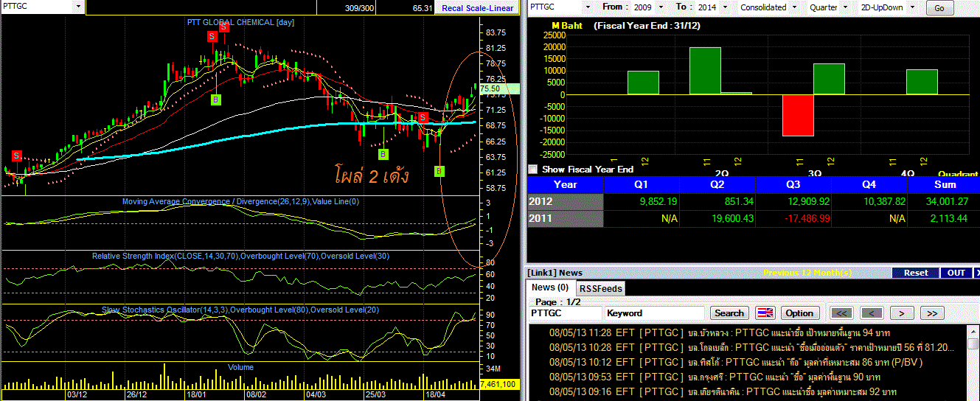Click the Volume panel title label
Screen dimensions: 980x401
click(240, 367)
